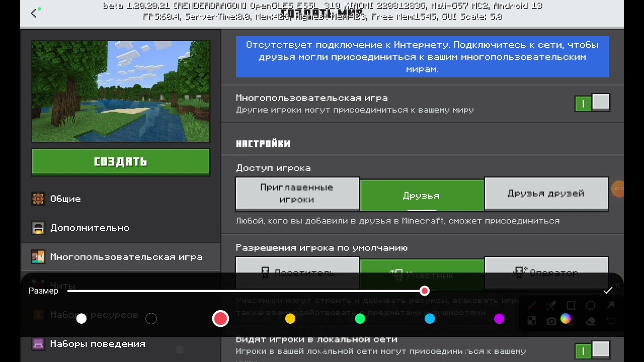Select Оператор default permission
644x362 pixels.
546,273
